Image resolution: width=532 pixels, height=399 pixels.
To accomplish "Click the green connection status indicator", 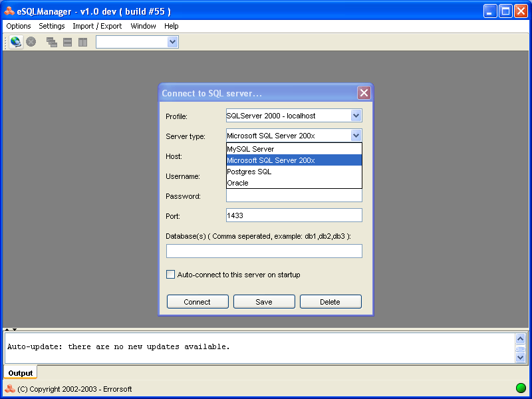I will [x=521, y=388].
